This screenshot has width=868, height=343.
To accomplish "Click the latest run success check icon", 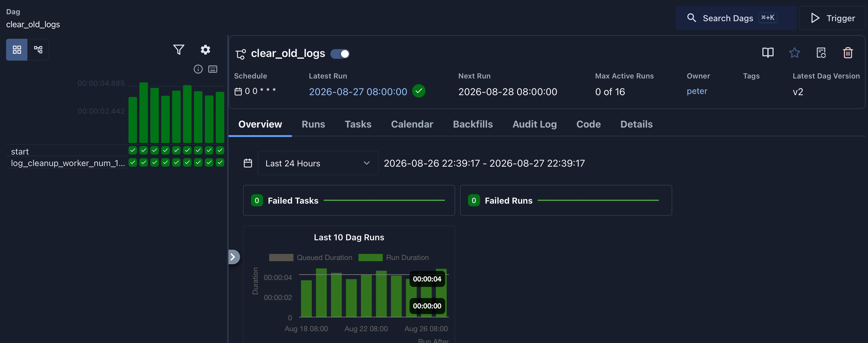I will pos(419,91).
